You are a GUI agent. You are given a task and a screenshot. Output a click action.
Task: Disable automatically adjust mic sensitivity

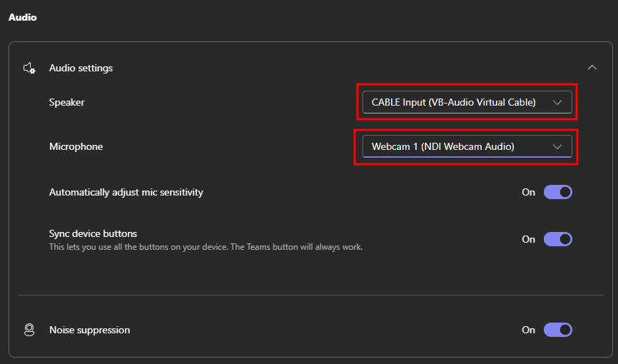[557, 192]
